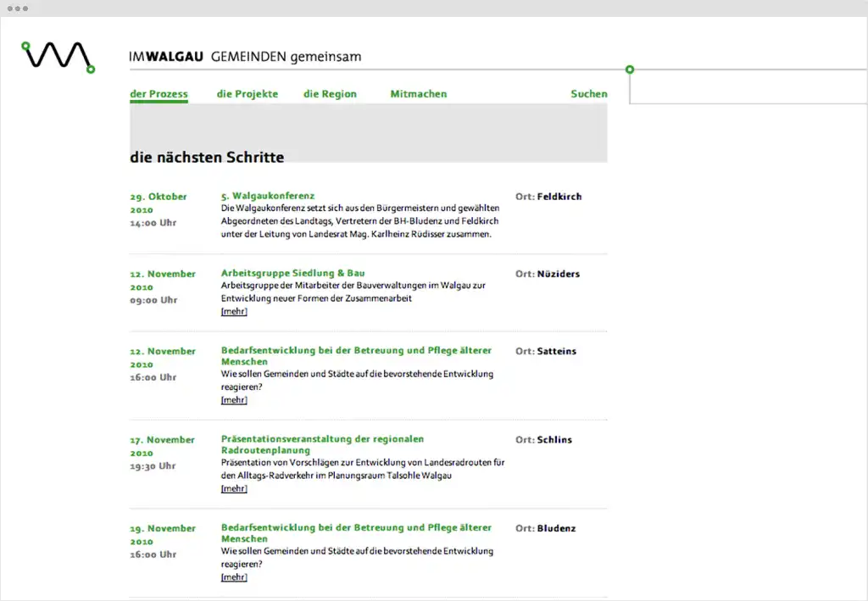Switch to die Projekte menu item
Viewport: 868px width, 601px height.
(247, 94)
